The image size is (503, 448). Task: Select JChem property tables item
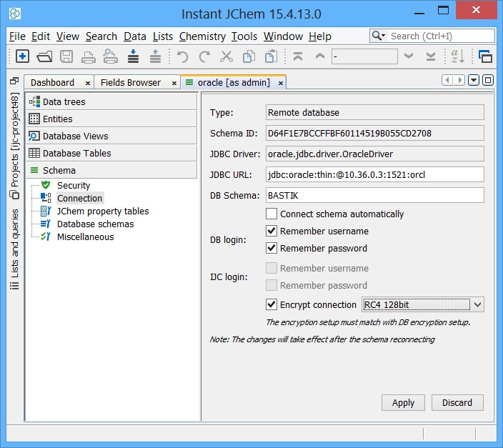102,211
